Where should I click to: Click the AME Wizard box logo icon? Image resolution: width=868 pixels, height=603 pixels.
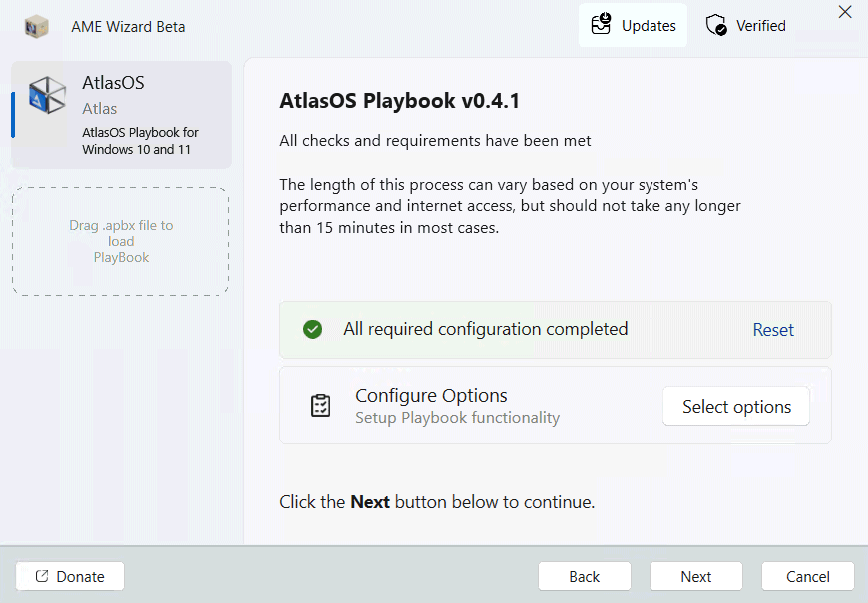(x=37, y=26)
